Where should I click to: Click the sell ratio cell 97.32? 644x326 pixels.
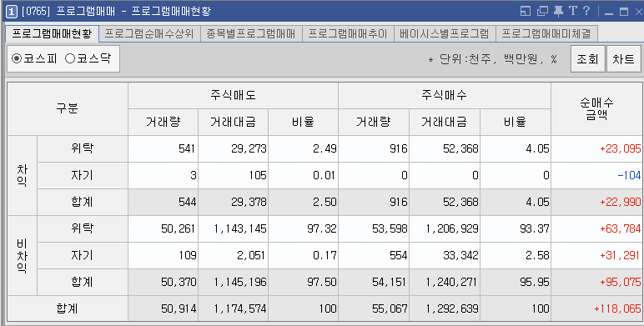[x=303, y=228]
